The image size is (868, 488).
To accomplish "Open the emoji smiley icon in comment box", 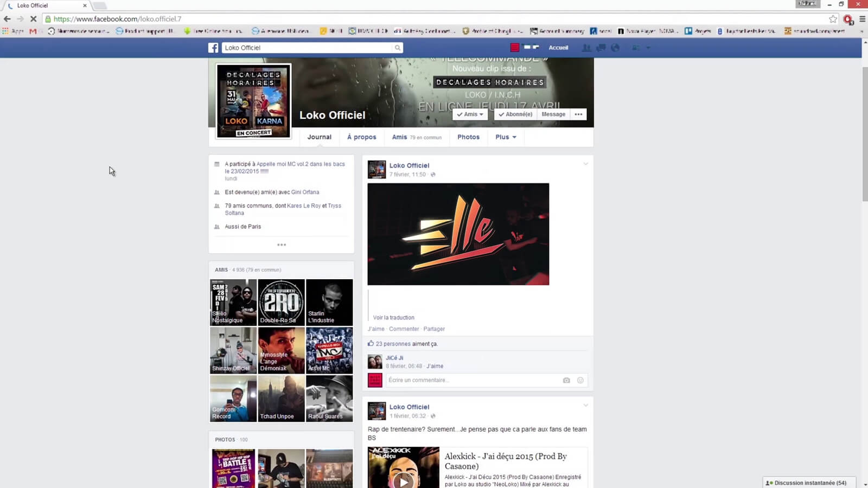I will (x=580, y=381).
